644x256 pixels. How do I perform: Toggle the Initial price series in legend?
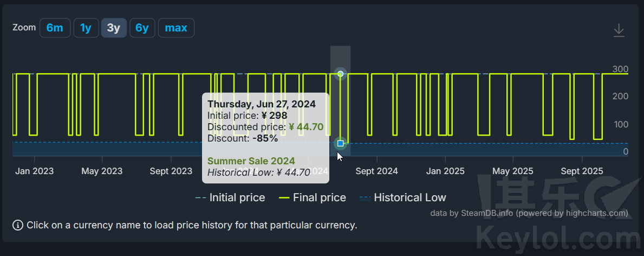pyautogui.click(x=230, y=198)
